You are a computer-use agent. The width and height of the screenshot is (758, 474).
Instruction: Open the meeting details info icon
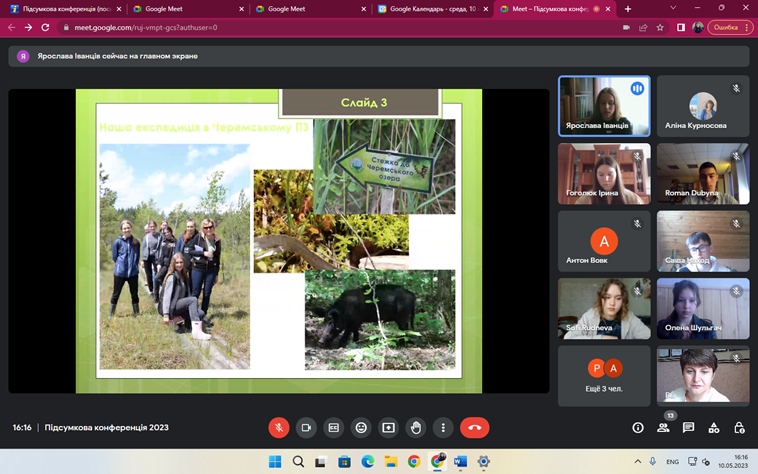[638, 428]
